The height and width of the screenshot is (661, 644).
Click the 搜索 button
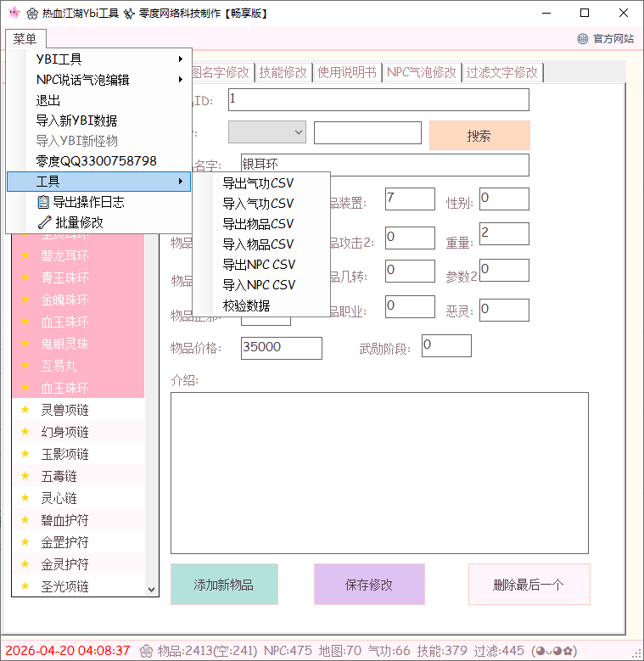[479, 135]
